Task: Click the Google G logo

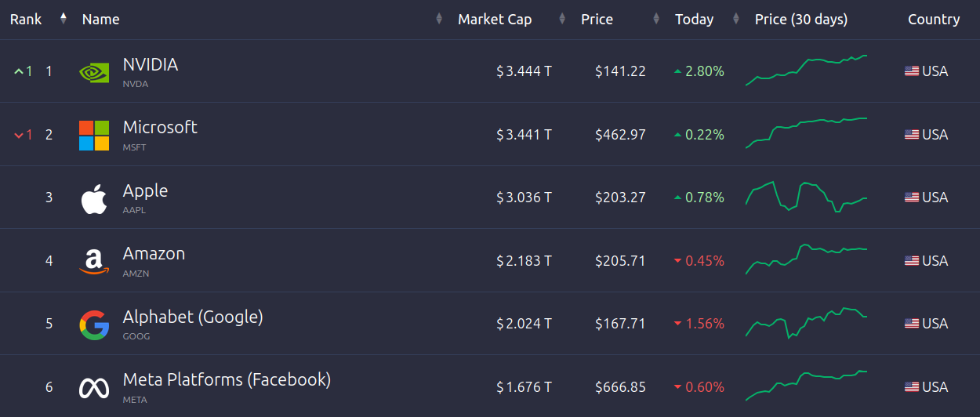Action: [94, 325]
